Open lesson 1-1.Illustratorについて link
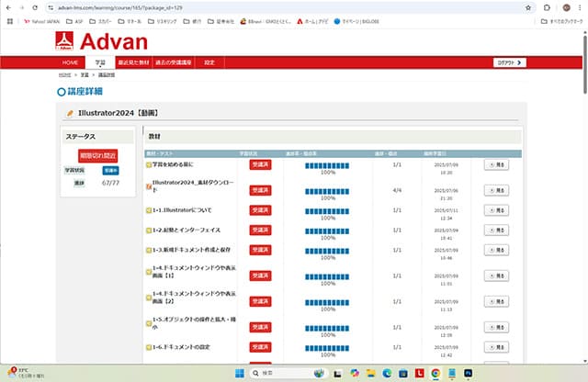Image resolution: width=588 pixels, height=382 pixels. pyautogui.click(x=188, y=208)
